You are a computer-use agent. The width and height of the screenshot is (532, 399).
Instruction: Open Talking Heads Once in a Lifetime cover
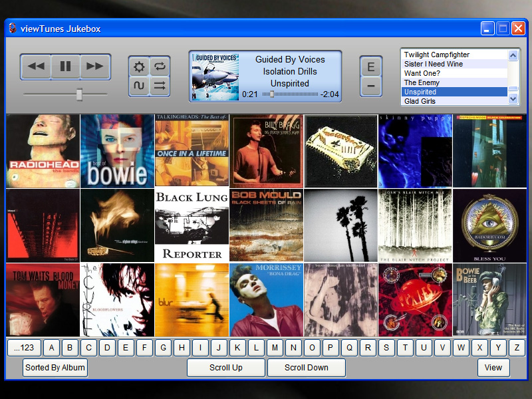click(x=192, y=151)
